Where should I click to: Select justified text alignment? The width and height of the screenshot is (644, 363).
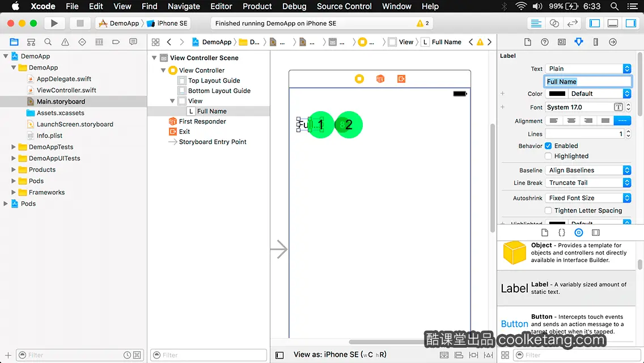(605, 121)
